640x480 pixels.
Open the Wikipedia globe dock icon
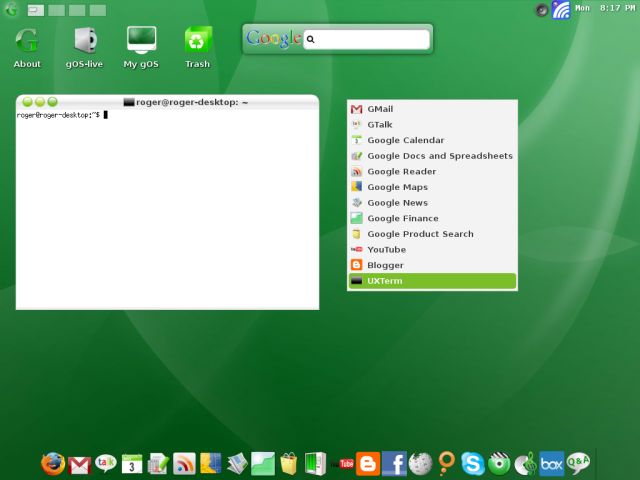(420, 464)
